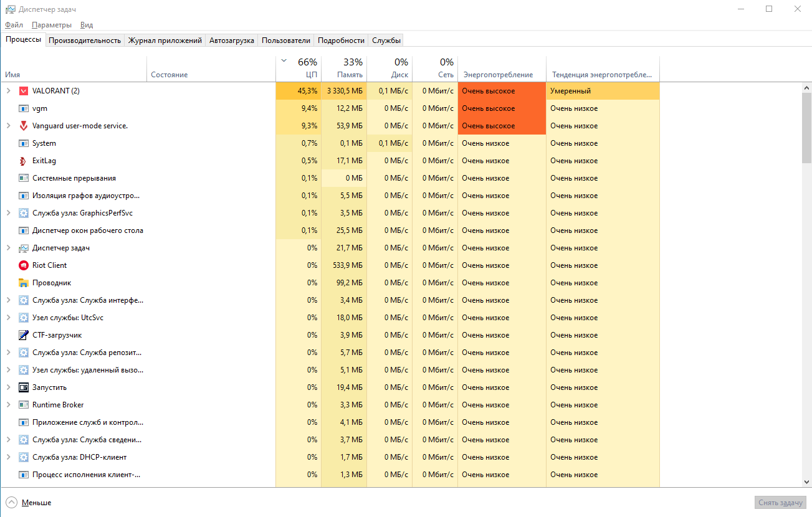Sort by the Диск column header

coord(389,69)
